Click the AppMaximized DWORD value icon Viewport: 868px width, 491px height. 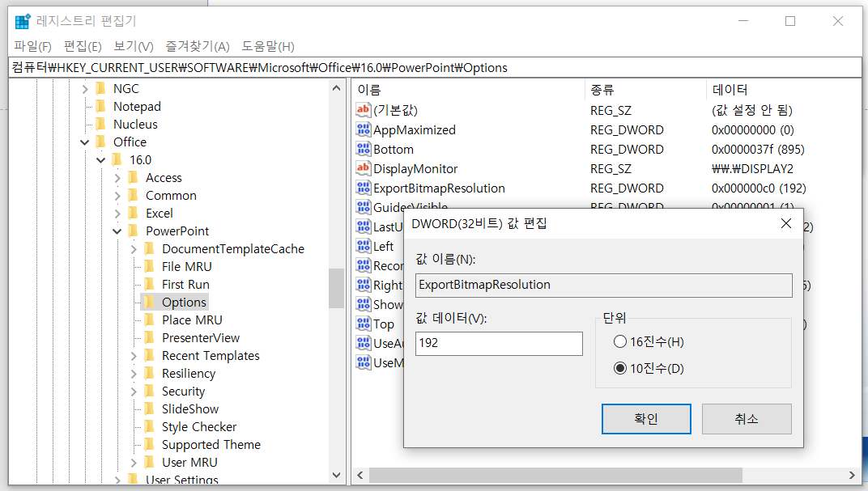[363, 130]
